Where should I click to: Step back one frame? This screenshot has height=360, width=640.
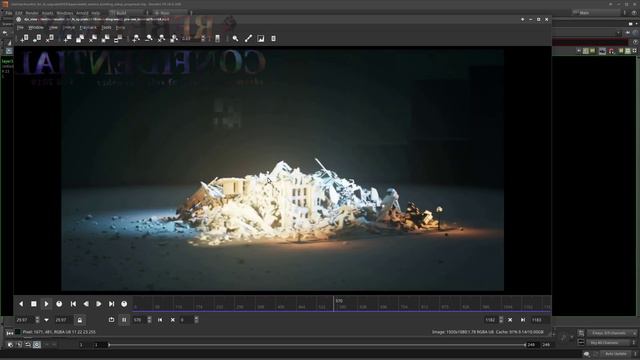click(86, 304)
